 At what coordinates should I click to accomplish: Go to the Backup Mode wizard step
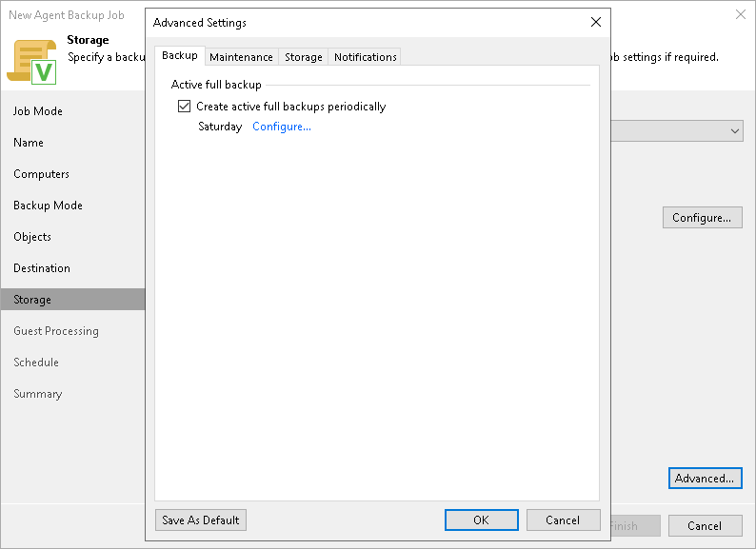(x=48, y=206)
